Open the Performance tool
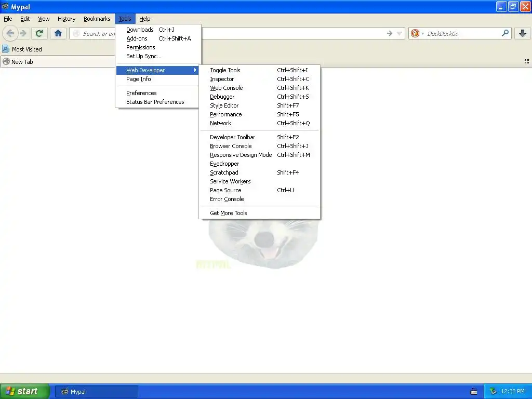The width and height of the screenshot is (532, 399). (260, 114)
